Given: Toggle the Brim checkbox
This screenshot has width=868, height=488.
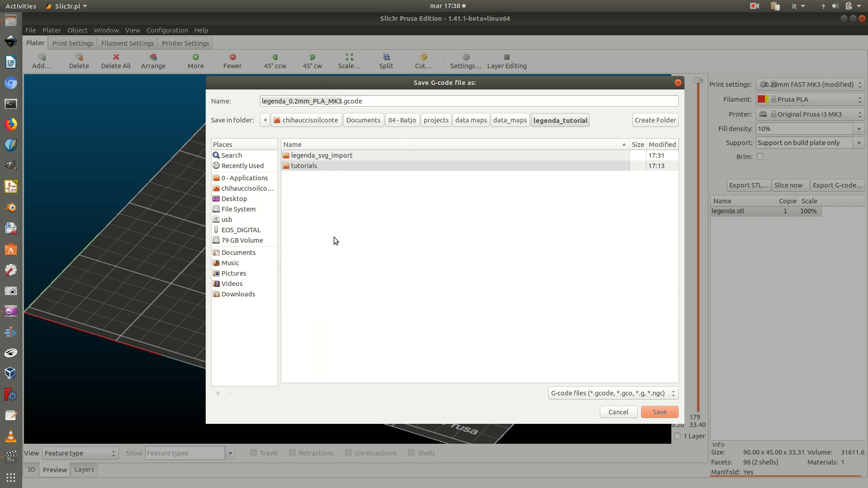Looking at the screenshot, I should [x=760, y=156].
